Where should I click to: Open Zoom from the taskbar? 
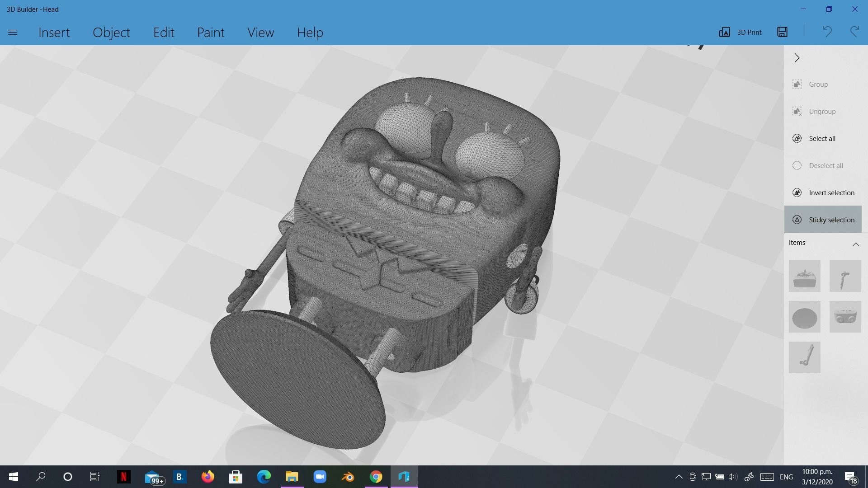click(x=320, y=477)
